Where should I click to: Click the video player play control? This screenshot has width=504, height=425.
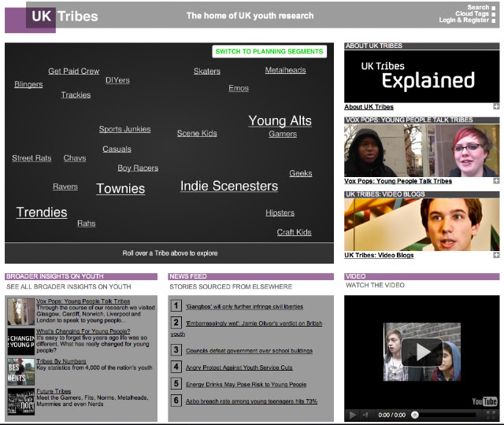click(352, 415)
